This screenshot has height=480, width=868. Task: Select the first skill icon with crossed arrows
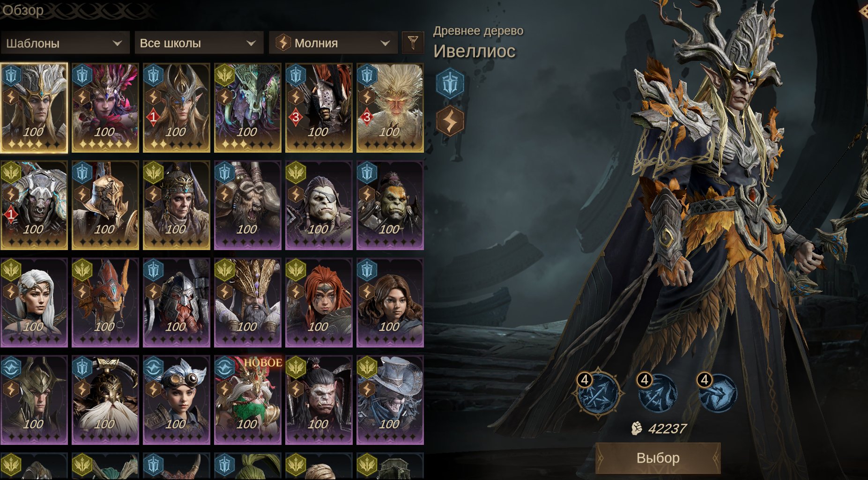coord(598,394)
